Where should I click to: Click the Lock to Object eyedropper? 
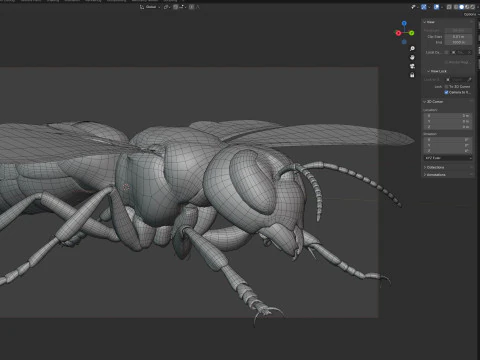click(469, 79)
